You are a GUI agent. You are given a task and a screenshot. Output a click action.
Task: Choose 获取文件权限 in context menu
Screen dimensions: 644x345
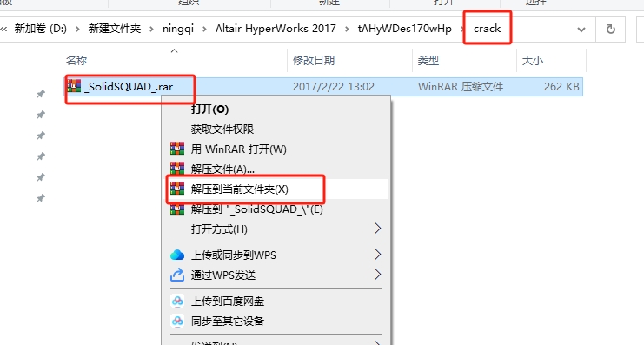[x=276, y=129]
